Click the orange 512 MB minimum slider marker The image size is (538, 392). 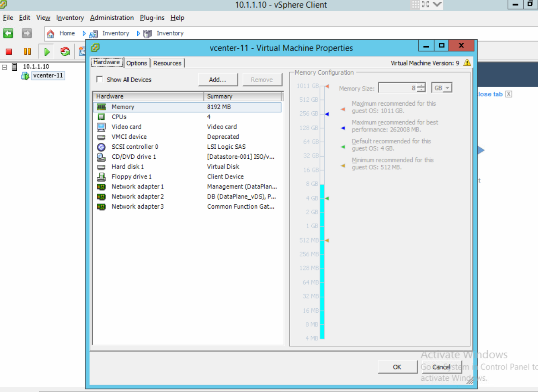point(327,240)
